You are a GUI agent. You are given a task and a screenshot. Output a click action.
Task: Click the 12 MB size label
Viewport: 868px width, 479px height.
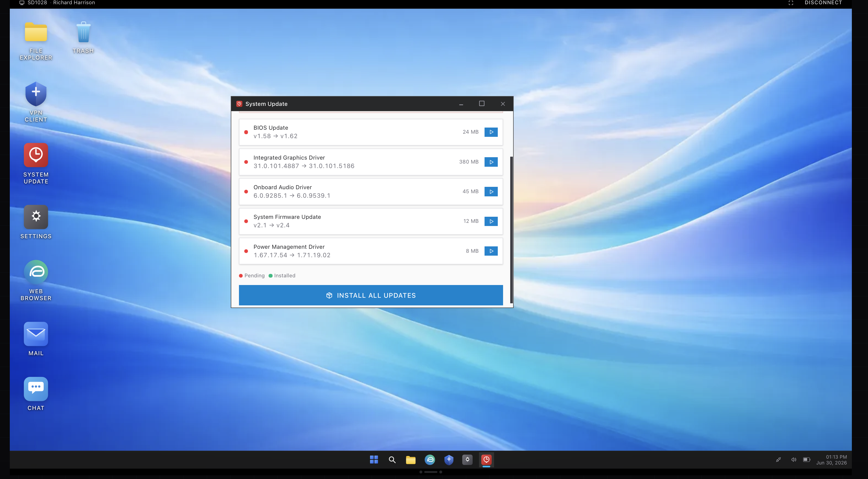[471, 221]
